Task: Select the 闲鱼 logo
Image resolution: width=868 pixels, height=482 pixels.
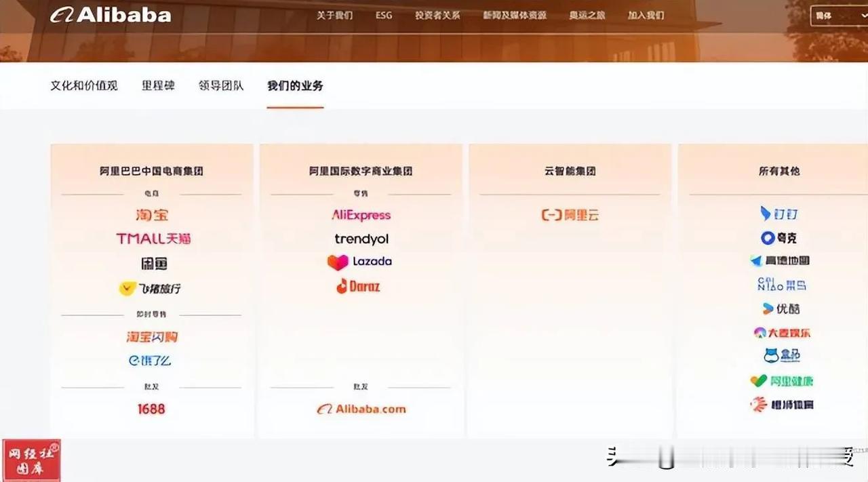Action: point(154,263)
